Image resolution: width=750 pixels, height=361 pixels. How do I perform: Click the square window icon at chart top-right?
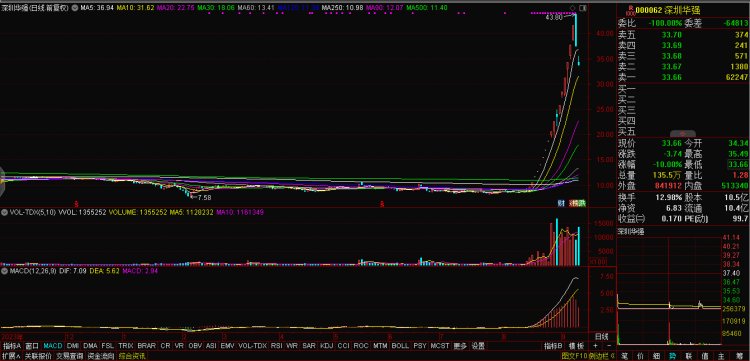pyautogui.click(x=582, y=8)
